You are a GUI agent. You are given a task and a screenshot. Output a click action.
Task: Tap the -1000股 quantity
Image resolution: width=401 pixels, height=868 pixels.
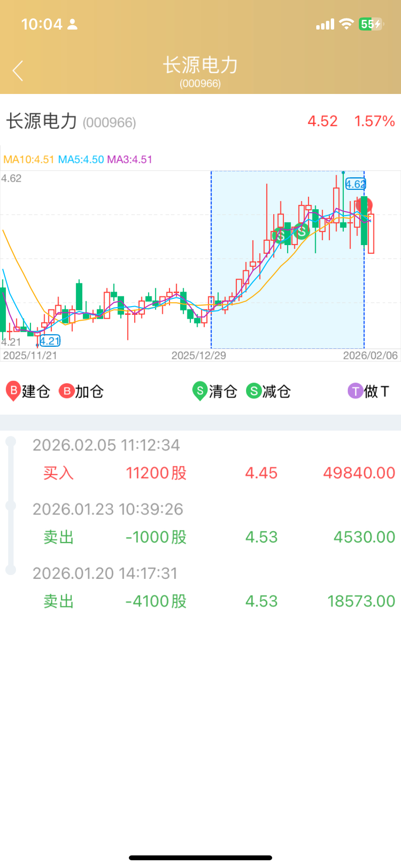[x=156, y=537]
